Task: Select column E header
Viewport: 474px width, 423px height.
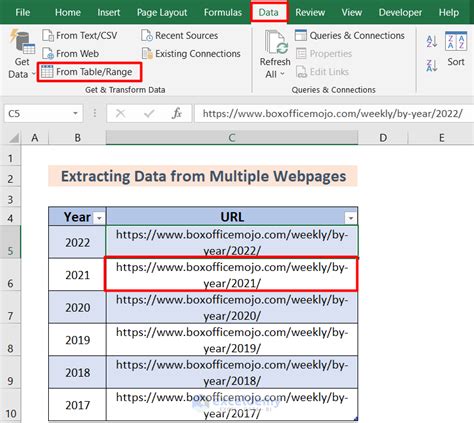Action: [441, 138]
